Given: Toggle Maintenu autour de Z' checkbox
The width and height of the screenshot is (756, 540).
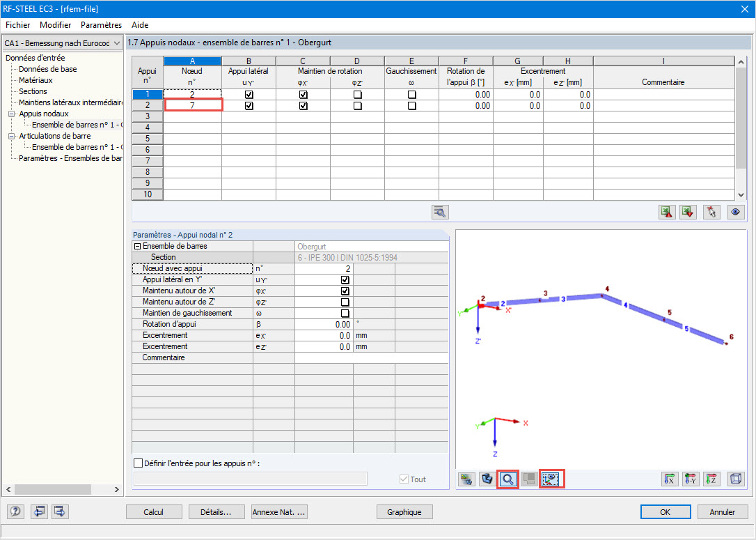Looking at the screenshot, I should pyautogui.click(x=345, y=302).
